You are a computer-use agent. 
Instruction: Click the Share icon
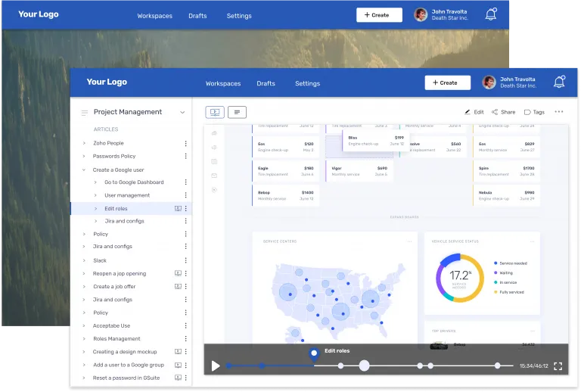495,112
